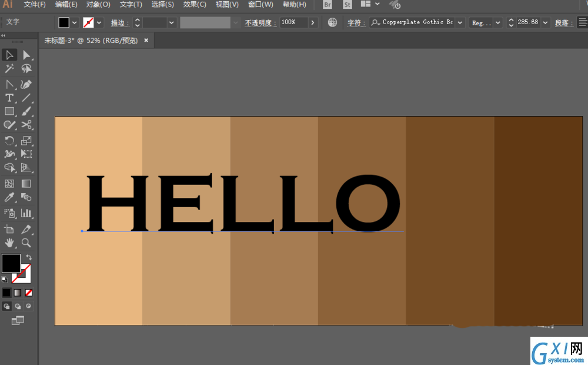This screenshot has width=588, height=365.
Task: Set paint mode to None
Action: pyautogui.click(x=28, y=293)
